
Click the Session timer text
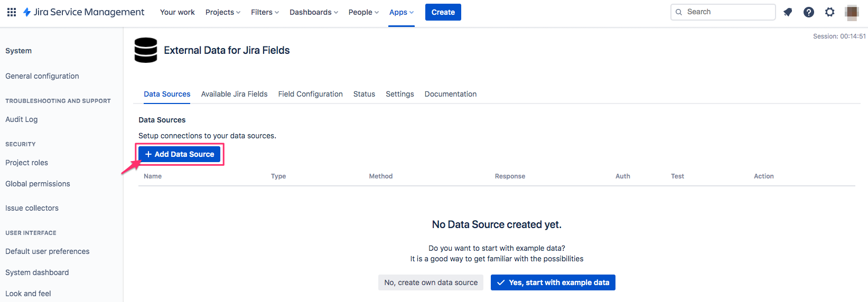pos(839,36)
